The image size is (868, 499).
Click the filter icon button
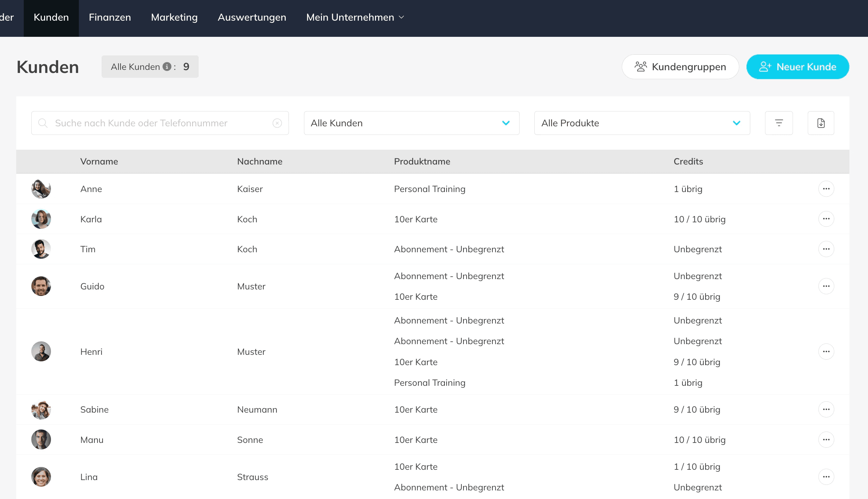click(x=778, y=123)
